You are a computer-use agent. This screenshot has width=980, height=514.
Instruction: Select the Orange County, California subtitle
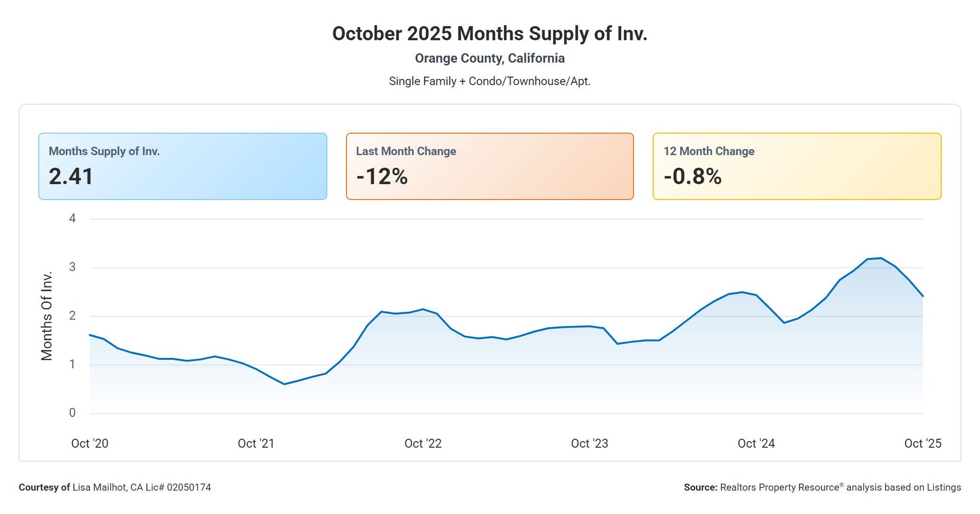pos(489,58)
